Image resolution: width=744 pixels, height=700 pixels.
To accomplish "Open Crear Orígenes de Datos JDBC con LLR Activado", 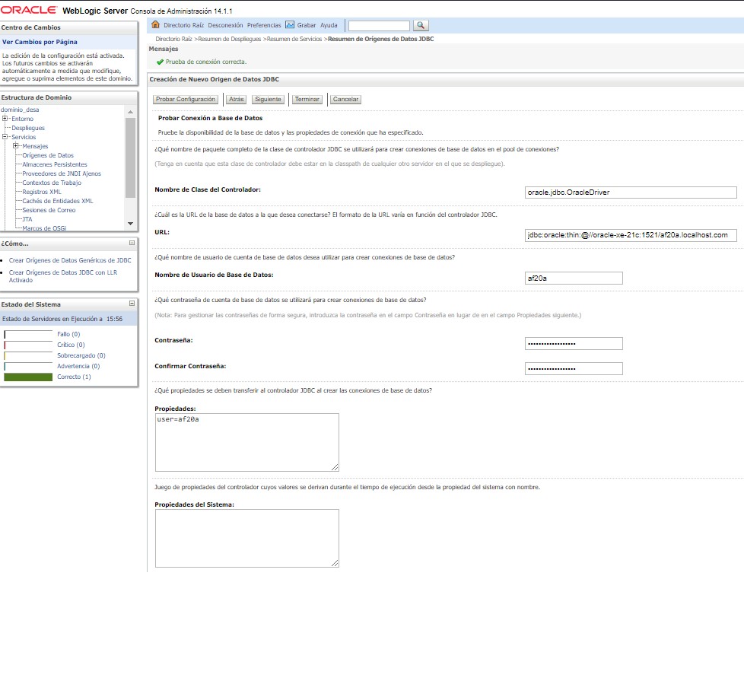I will [63, 276].
